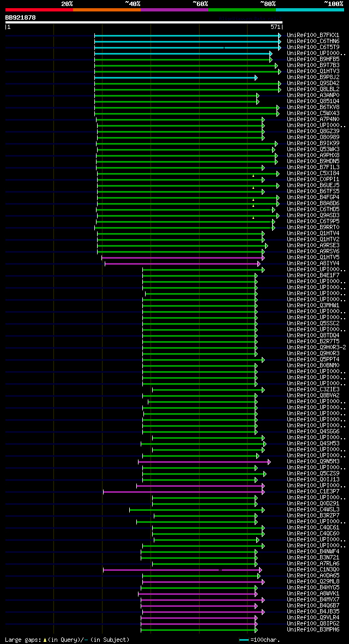This screenshot has width=349, height=644.
Task: Select UniRef100_B6TKV8 label
Action: pyautogui.click(x=313, y=107)
